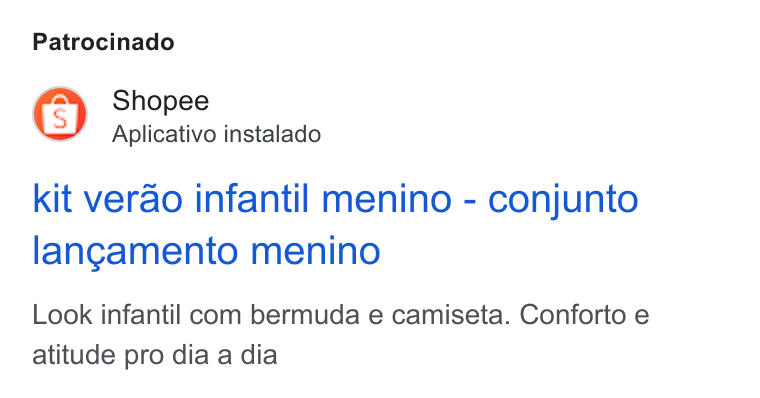
Task: Click 'lançamento menino' in the blue headline
Action: [x=206, y=250]
